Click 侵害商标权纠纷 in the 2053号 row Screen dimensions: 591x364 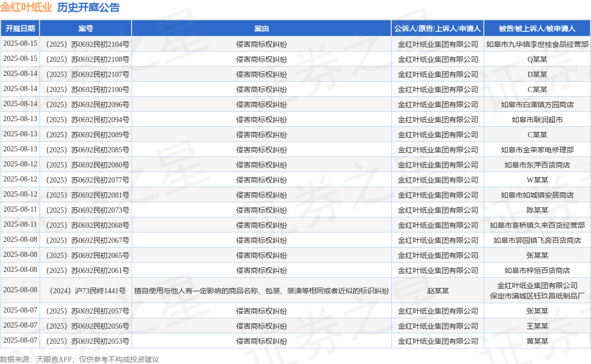262,341
